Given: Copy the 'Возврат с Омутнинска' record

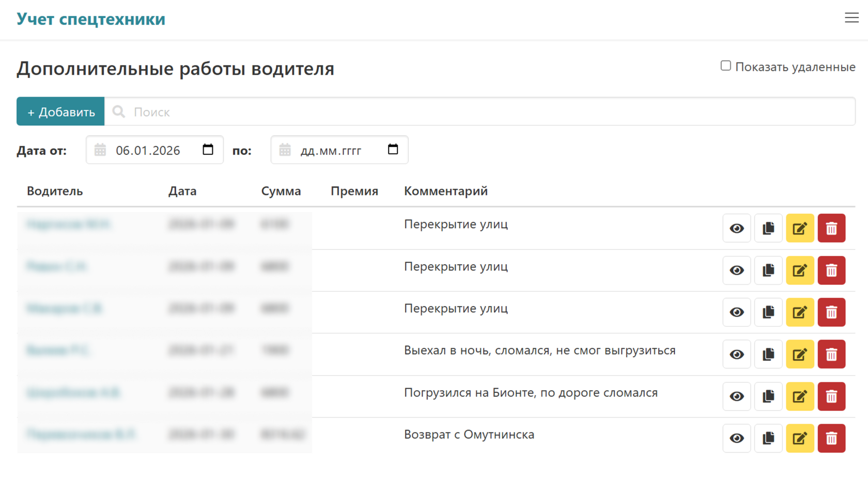Looking at the screenshot, I should click(768, 438).
